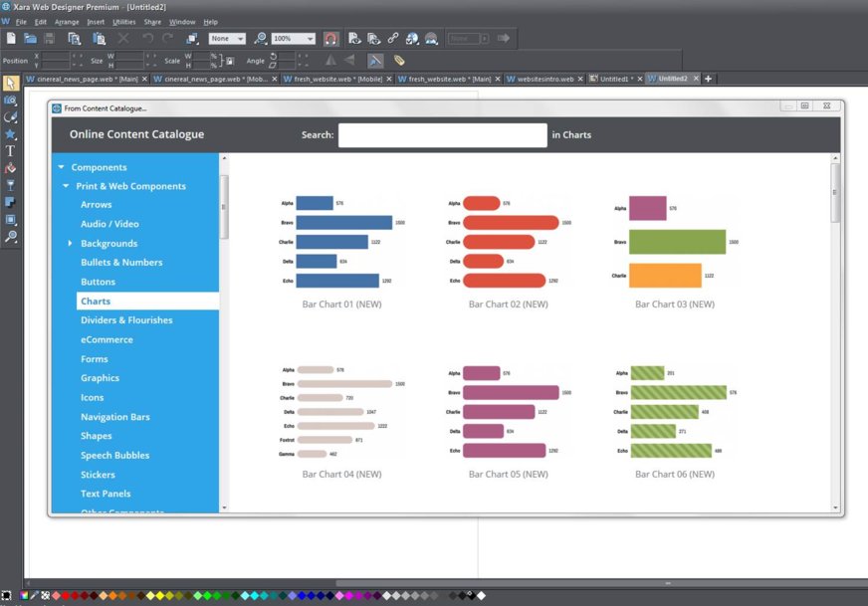The image size is (868, 606).
Task: Click the Zoom tool magnifier in left toolbar
Action: pyautogui.click(x=11, y=236)
